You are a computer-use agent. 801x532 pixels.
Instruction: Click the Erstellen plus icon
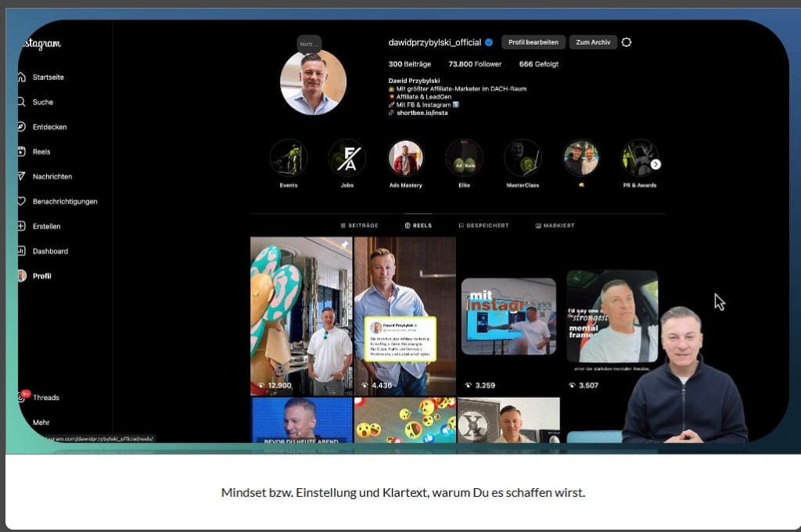[x=21, y=226]
